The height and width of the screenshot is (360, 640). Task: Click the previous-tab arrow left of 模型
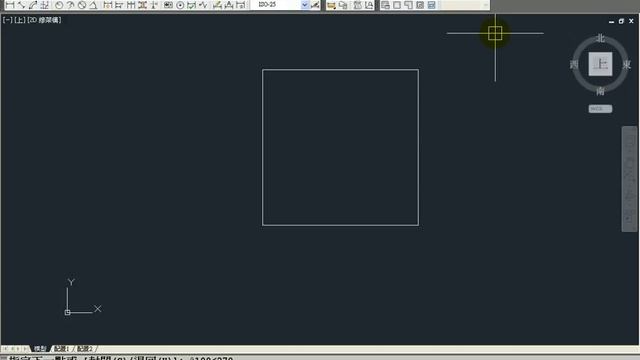coord(12,349)
